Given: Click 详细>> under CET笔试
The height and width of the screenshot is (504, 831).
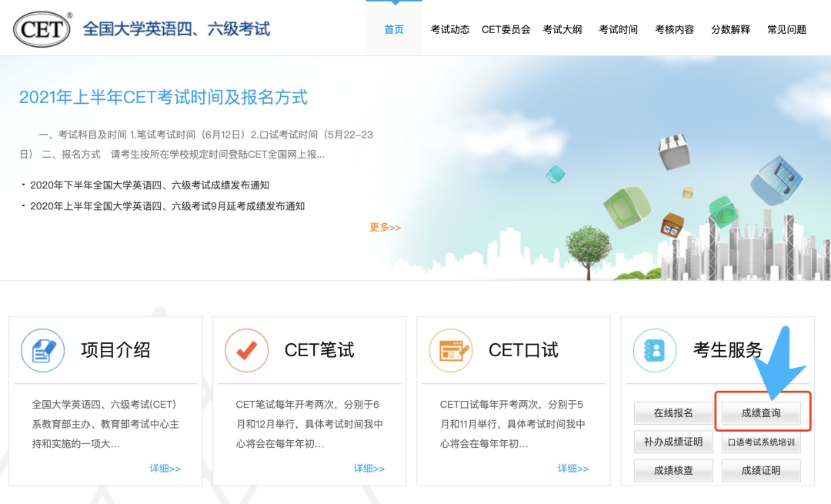Looking at the screenshot, I should coord(369,469).
